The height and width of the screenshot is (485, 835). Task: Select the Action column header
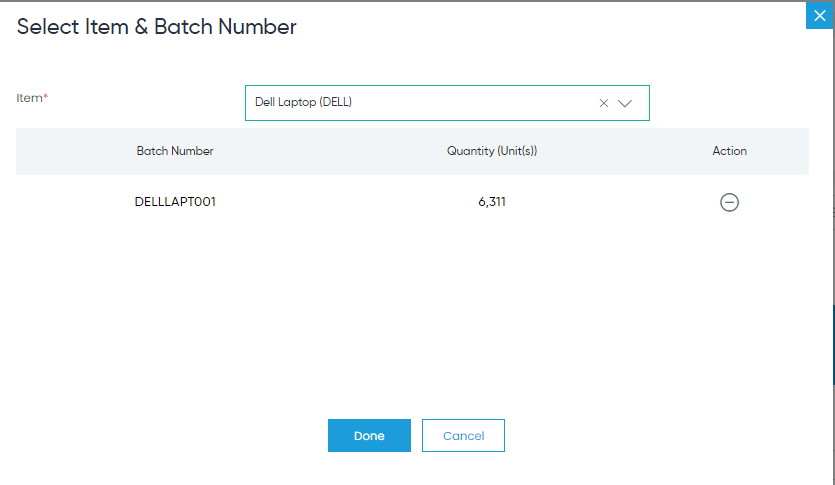click(x=730, y=151)
